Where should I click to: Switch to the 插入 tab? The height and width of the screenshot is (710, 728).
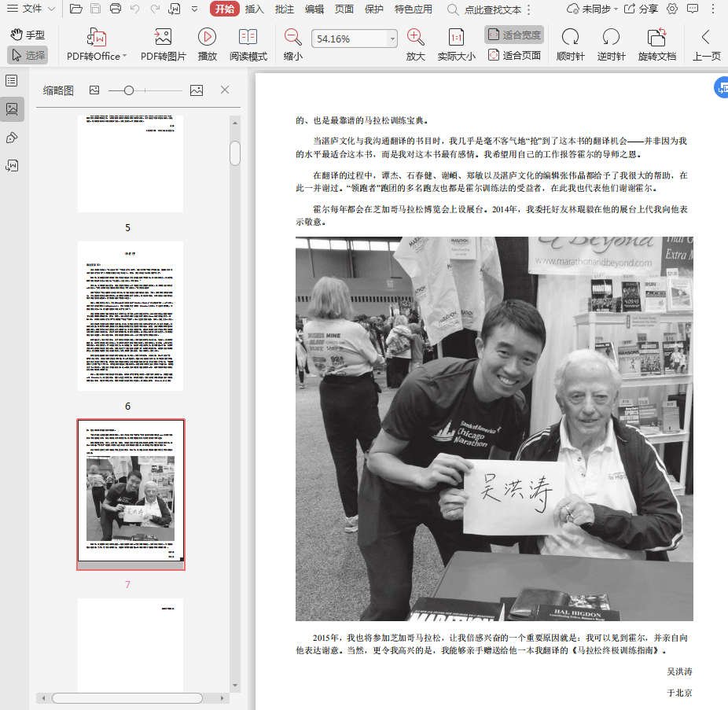[254, 9]
